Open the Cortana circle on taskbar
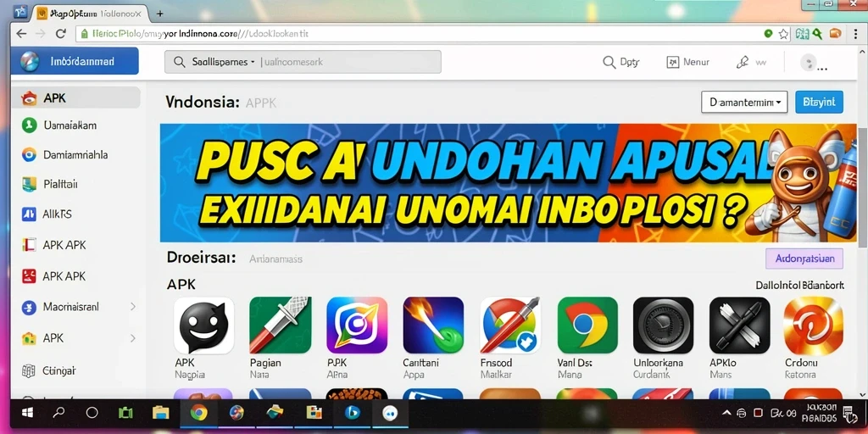This screenshot has width=868, height=434. tap(92, 413)
